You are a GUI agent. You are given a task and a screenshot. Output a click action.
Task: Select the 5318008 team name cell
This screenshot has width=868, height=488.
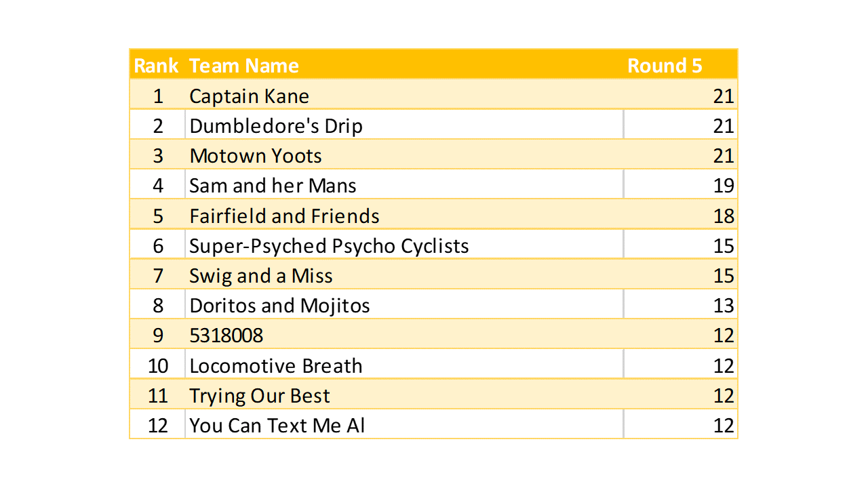(x=226, y=335)
